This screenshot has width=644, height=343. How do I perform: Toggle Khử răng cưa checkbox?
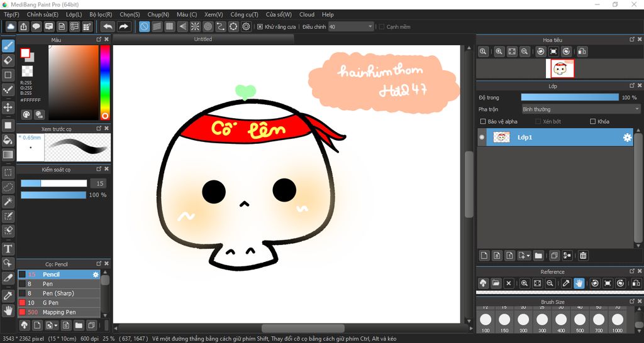(x=260, y=26)
